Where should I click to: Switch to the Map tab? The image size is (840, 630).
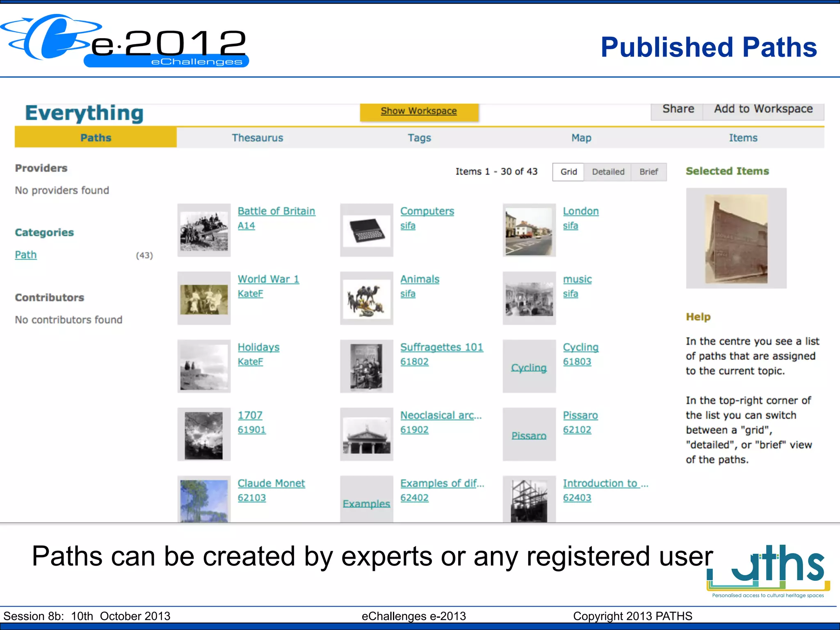click(x=581, y=138)
